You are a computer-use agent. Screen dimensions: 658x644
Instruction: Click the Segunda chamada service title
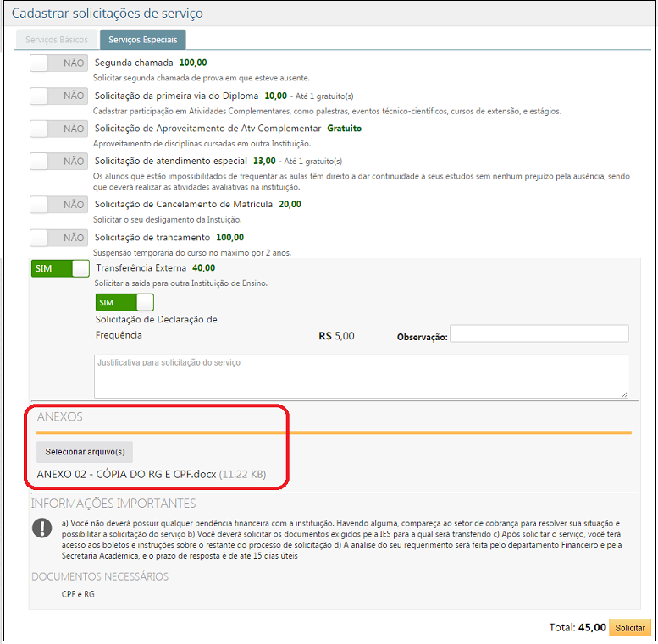[x=134, y=63]
